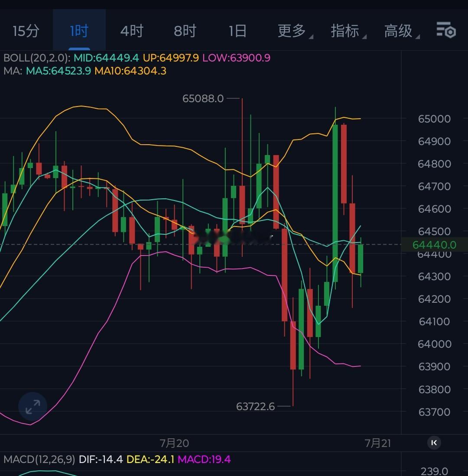Click the 64900 price axis label
The image size is (468, 476).
434,141
